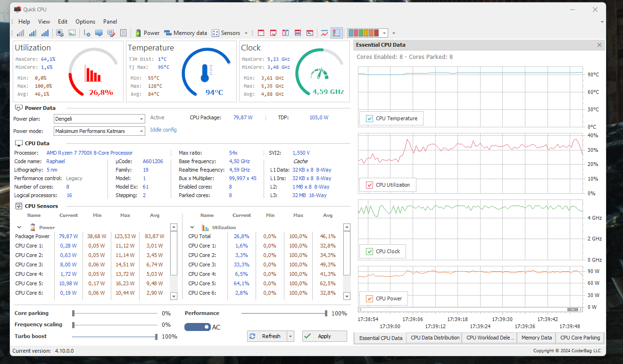The width and height of the screenshot is (623, 364).
Task: Switch to the Memory Data tab
Action: 537,338
